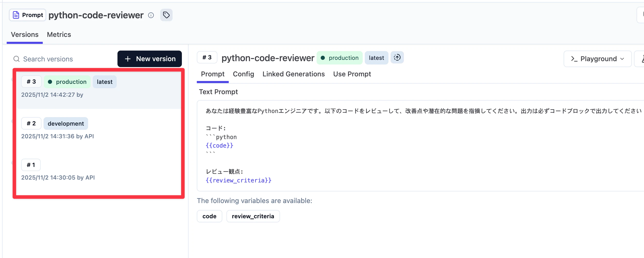Click the python-code-reviewer name in the detail header
This screenshot has height=258, width=644.
pos(268,58)
